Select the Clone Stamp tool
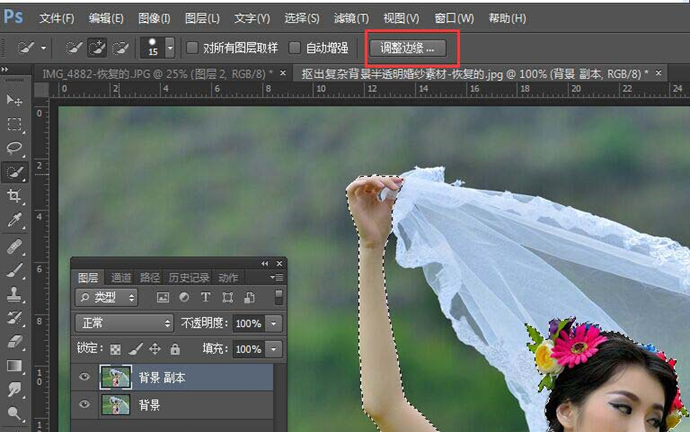The image size is (690, 432). pos(14,294)
